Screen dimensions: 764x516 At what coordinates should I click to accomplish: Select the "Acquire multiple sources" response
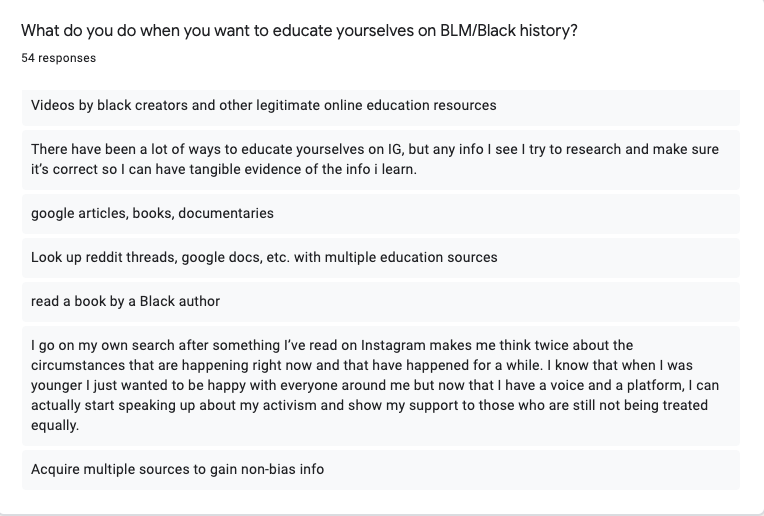[x=381, y=470]
